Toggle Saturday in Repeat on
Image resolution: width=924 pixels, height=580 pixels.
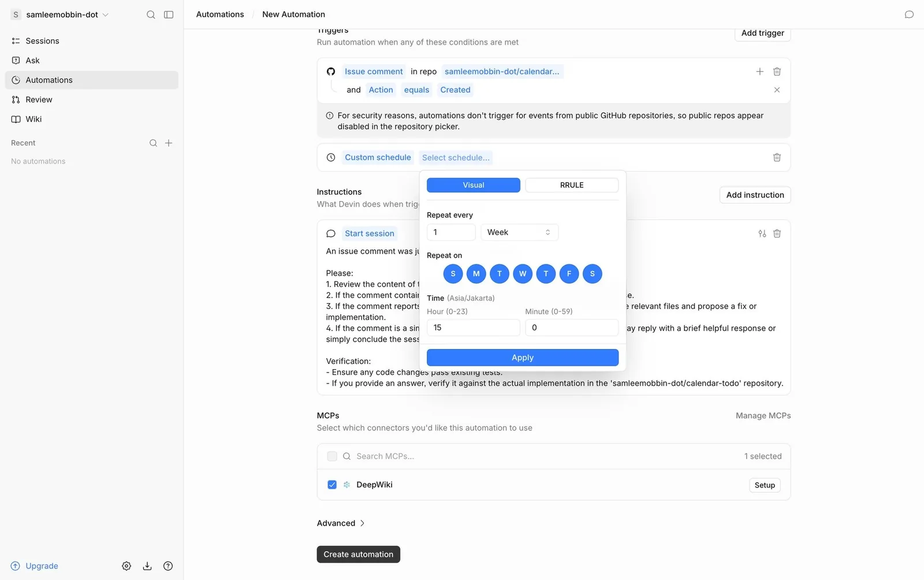[593, 274]
